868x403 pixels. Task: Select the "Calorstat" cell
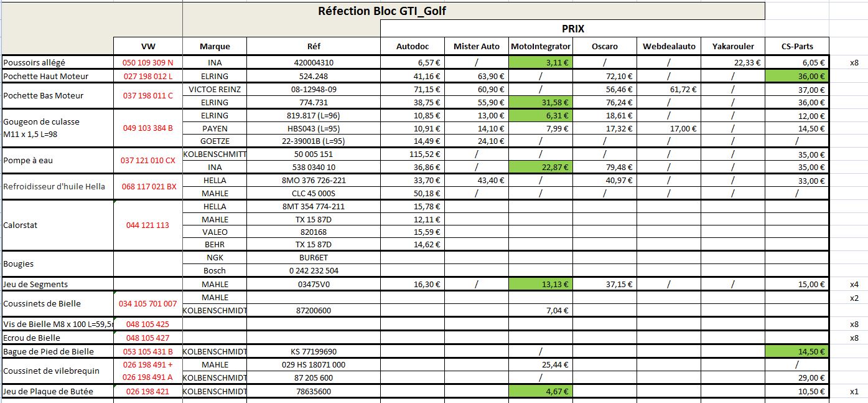(x=58, y=225)
